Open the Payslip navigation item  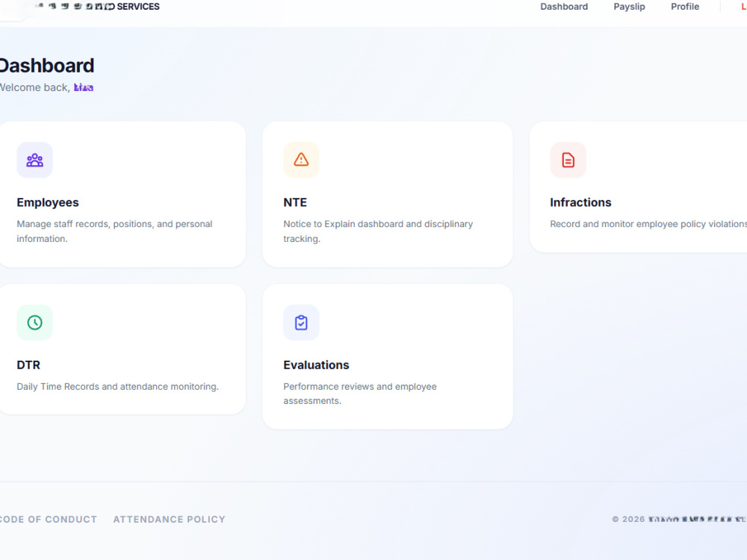coord(629,7)
